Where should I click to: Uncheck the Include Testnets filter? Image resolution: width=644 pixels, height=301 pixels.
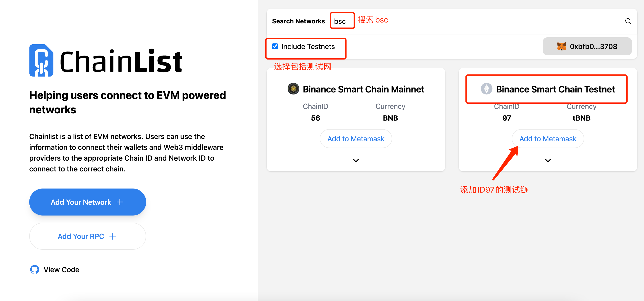pos(275,46)
